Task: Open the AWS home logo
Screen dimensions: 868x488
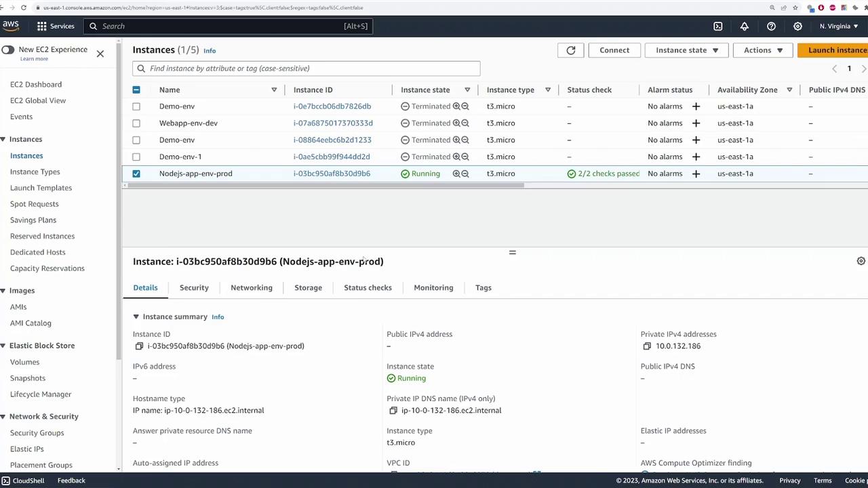Action: click(10, 26)
